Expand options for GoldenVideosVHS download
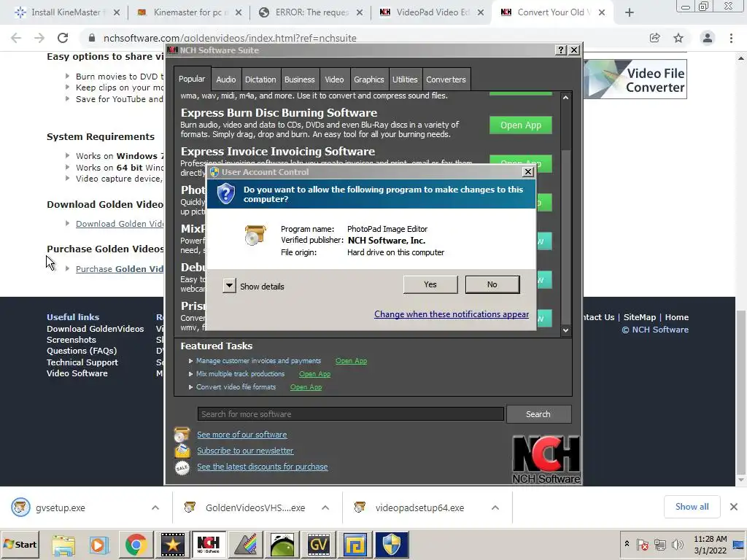The height and width of the screenshot is (560, 747). (x=325, y=507)
